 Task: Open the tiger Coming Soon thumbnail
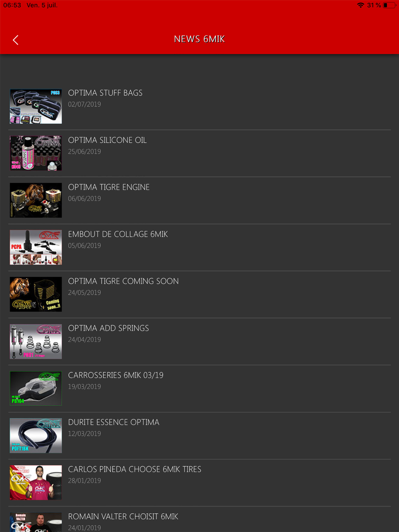pyautogui.click(x=36, y=294)
